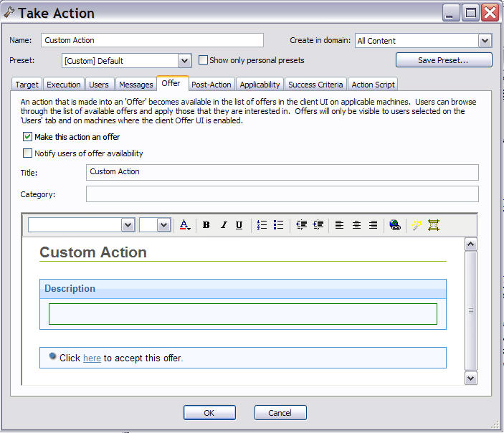504x433 pixels.
Task: Open the 'Create in domain' dropdown
Action: [x=485, y=41]
